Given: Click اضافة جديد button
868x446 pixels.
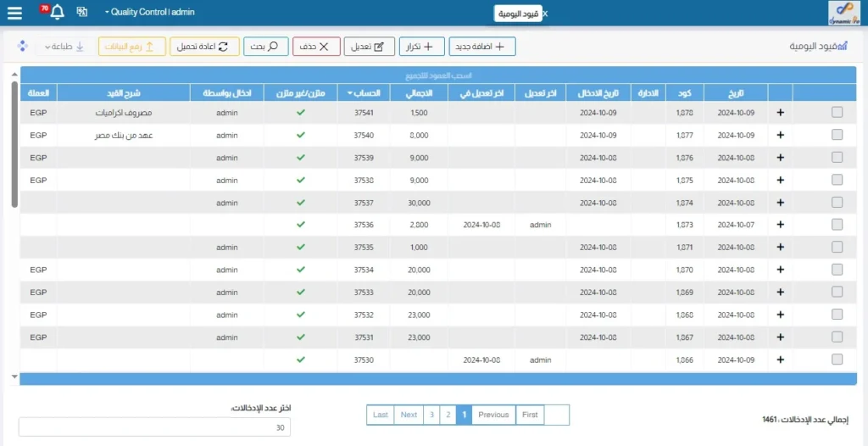Looking at the screenshot, I should [482, 47].
